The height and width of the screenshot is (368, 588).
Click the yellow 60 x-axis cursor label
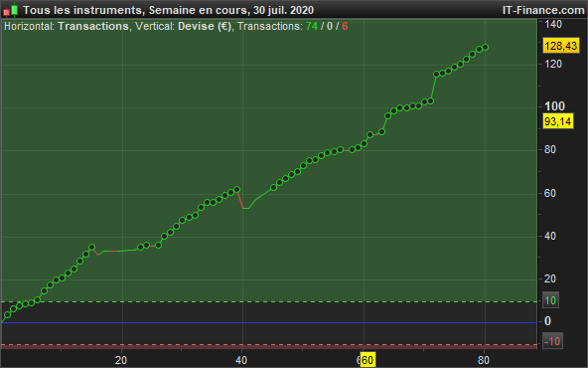[367, 360]
